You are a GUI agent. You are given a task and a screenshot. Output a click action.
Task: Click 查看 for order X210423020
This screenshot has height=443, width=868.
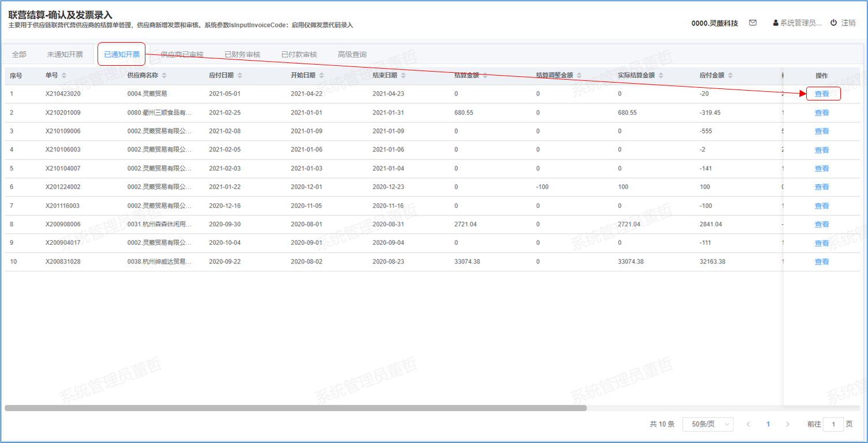tap(822, 94)
